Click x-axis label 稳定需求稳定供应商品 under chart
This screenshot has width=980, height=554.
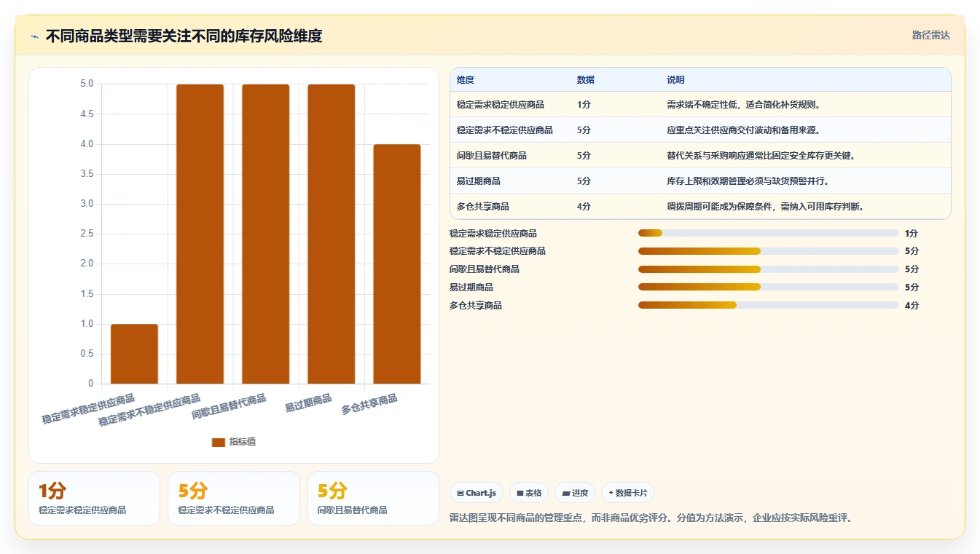pos(88,409)
